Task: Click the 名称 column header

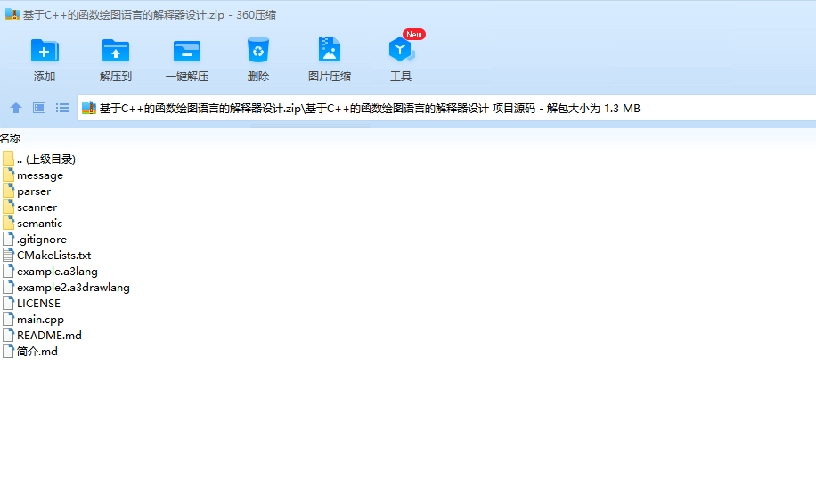Action: pos(11,138)
